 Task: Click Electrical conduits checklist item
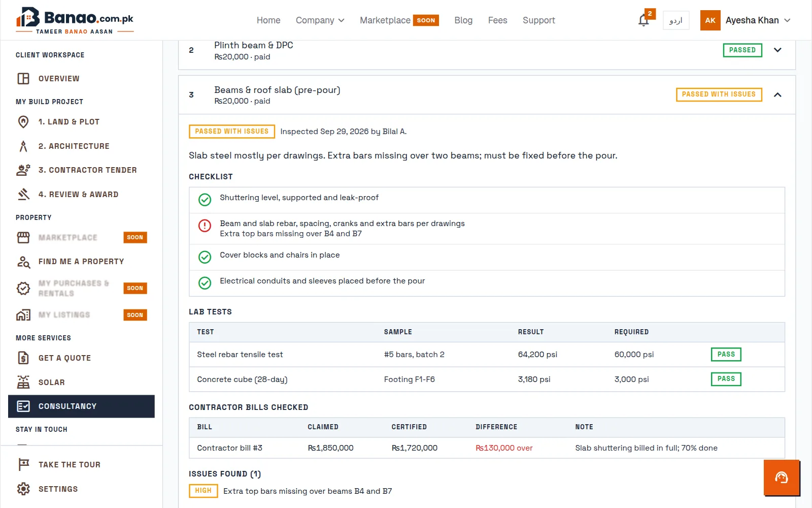pyautogui.click(x=487, y=283)
